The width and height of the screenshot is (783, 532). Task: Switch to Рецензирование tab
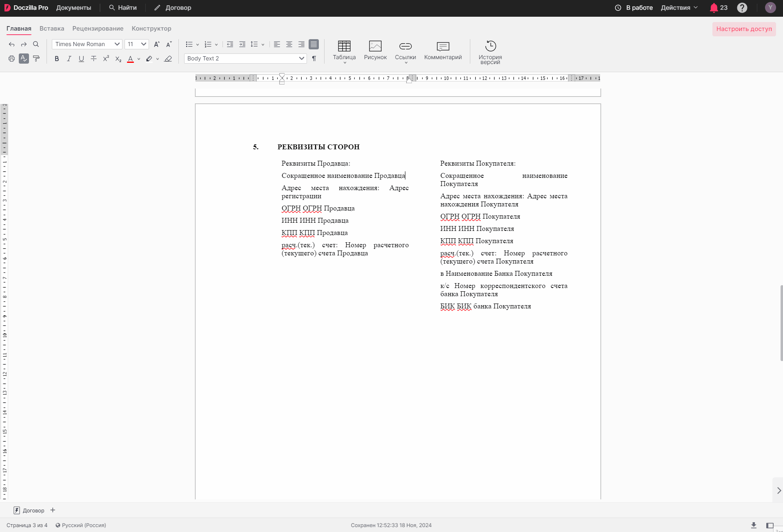(x=98, y=29)
